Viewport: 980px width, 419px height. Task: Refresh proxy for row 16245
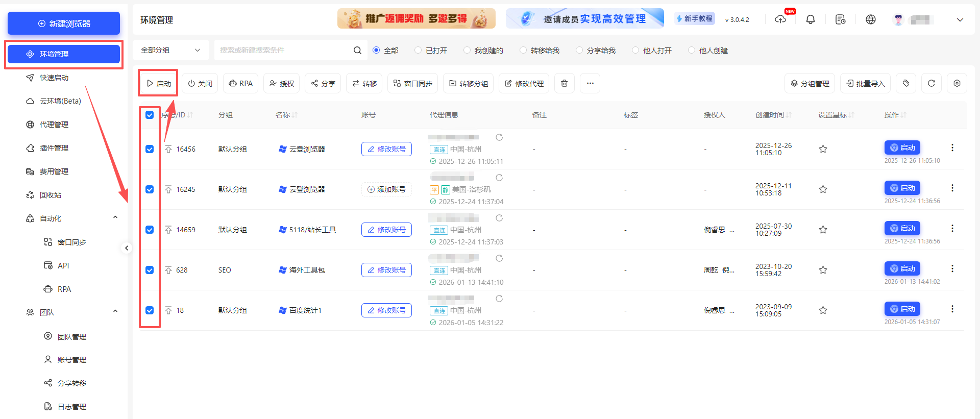pyautogui.click(x=499, y=178)
